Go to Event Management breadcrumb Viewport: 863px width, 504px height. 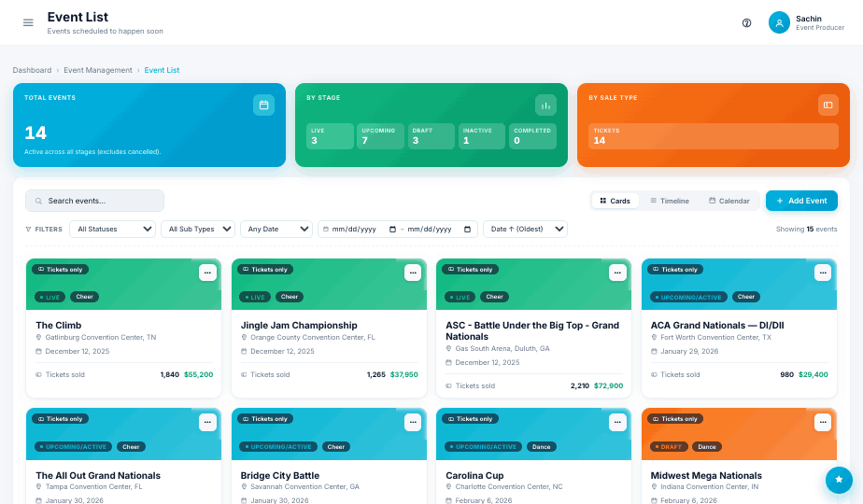(x=98, y=70)
